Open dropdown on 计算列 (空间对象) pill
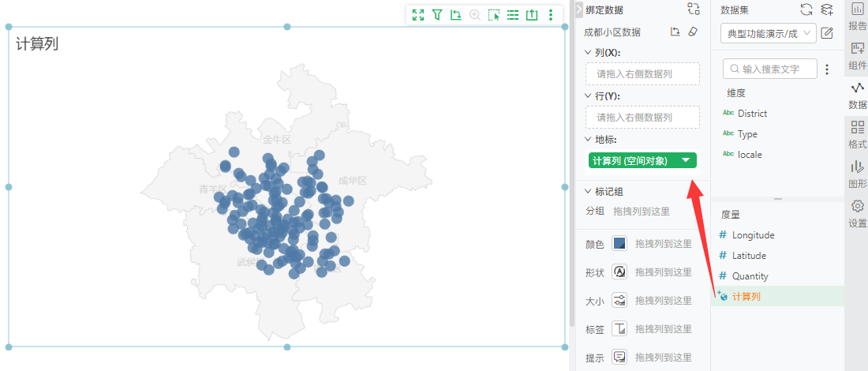Viewport: 868px width, 371px height. 686,160
